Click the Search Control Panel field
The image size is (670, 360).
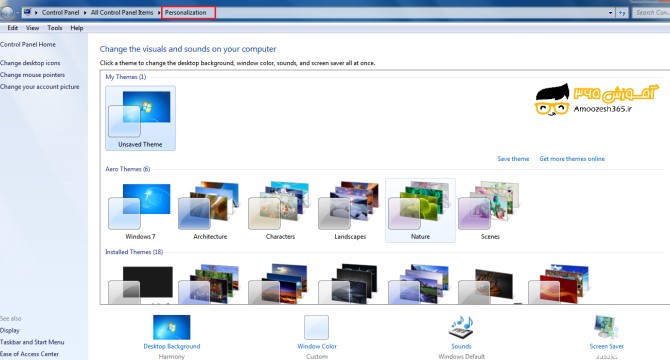pyautogui.click(x=651, y=13)
